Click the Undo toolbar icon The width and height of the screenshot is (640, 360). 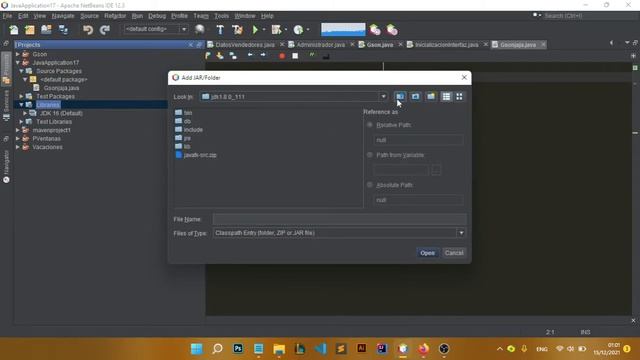(88, 30)
